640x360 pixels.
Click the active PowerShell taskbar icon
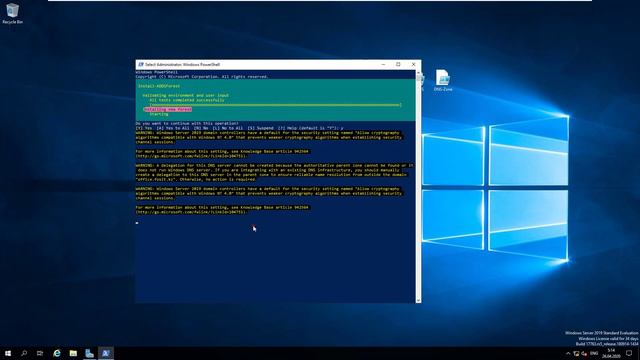pyautogui.click(x=106, y=353)
